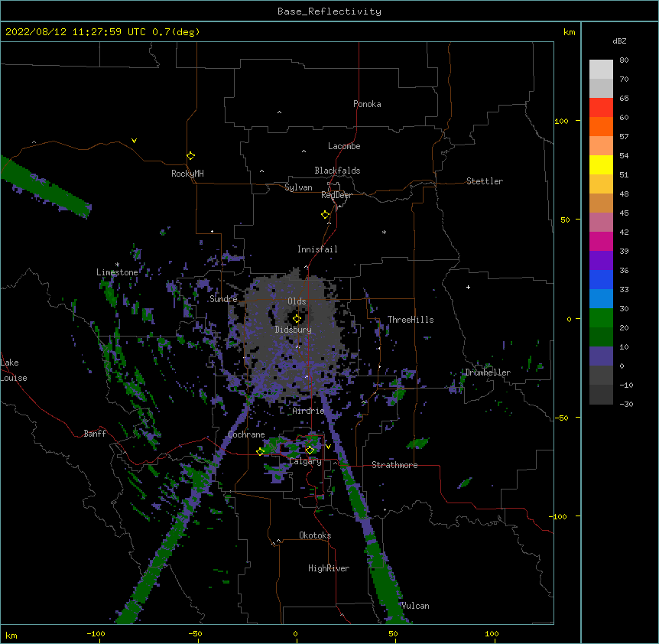Click the green echo streak in the northwest corner

pyautogui.click(x=44, y=187)
